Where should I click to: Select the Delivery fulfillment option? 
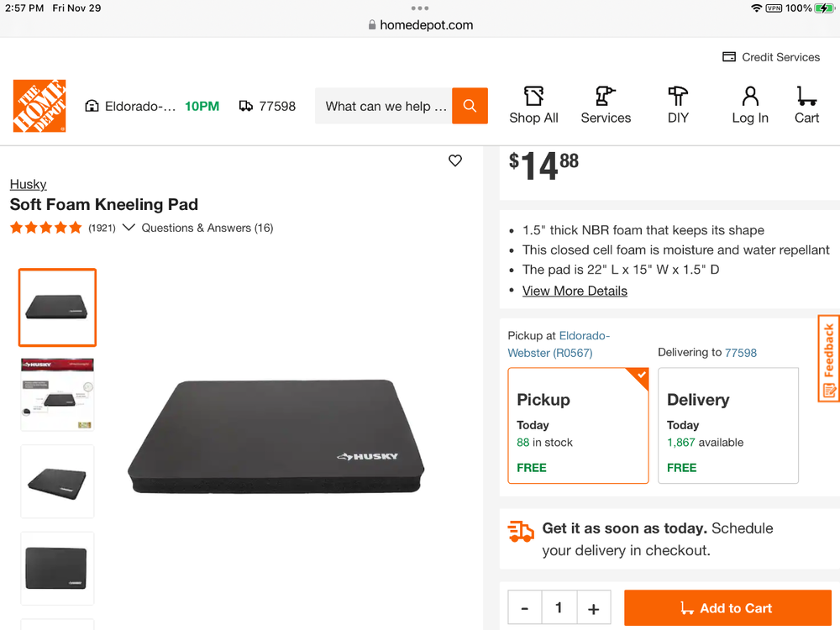728,425
